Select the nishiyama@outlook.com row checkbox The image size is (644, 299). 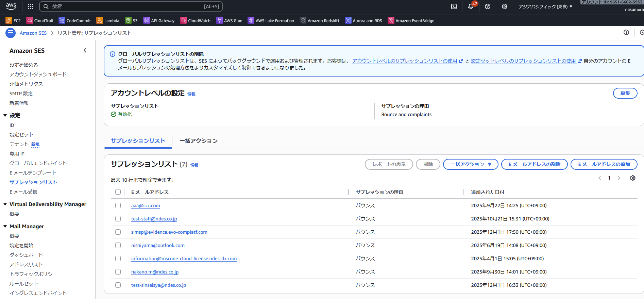coord(118,245)
